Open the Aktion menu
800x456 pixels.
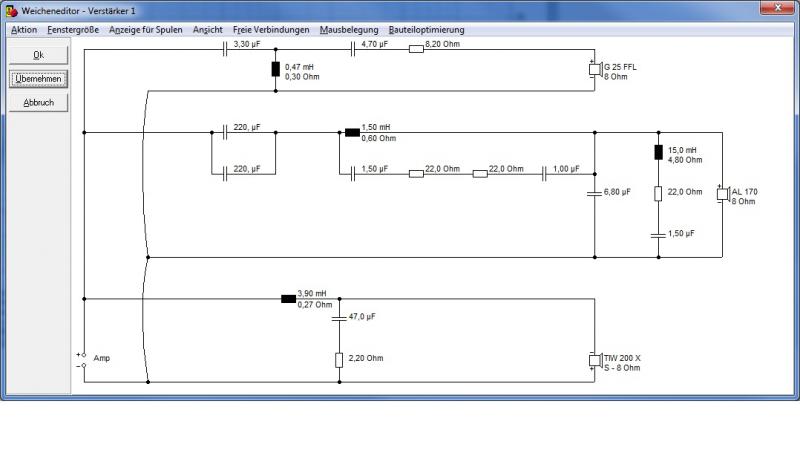(x=24, y=30)
